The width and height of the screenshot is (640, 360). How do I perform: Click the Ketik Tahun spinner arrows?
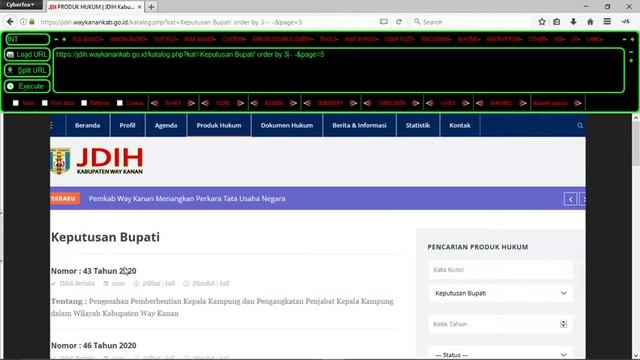tap(563, 324)
